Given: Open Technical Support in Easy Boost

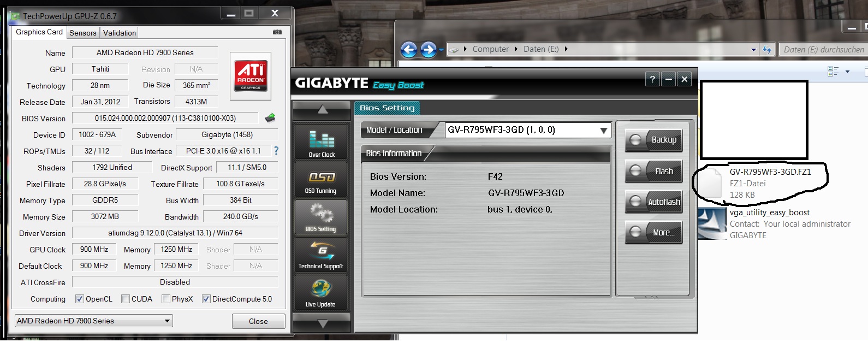Looking at the screenshot, I should point(322,255).
